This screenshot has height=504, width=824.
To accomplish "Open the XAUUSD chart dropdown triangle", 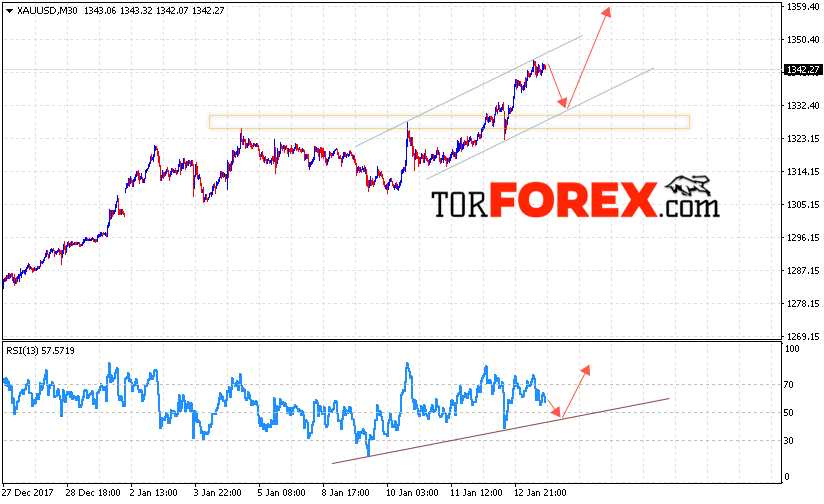I will (9, 11).
